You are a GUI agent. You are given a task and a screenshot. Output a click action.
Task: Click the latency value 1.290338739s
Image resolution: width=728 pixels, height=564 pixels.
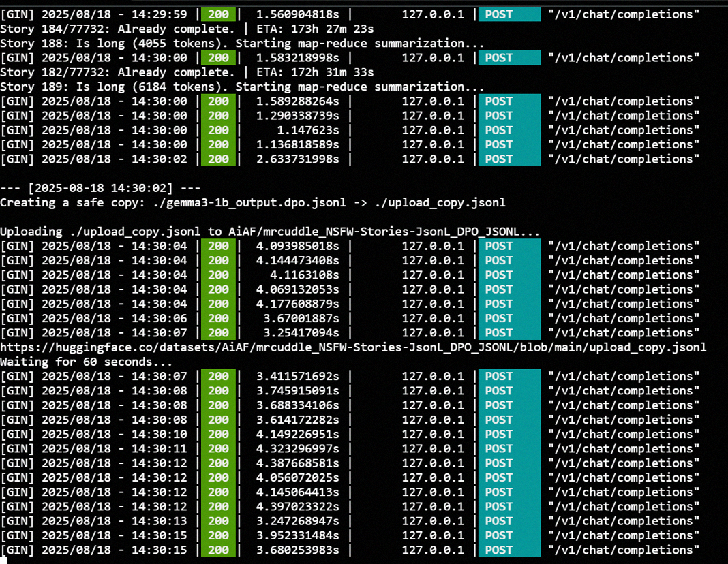[x=298, y=116]
